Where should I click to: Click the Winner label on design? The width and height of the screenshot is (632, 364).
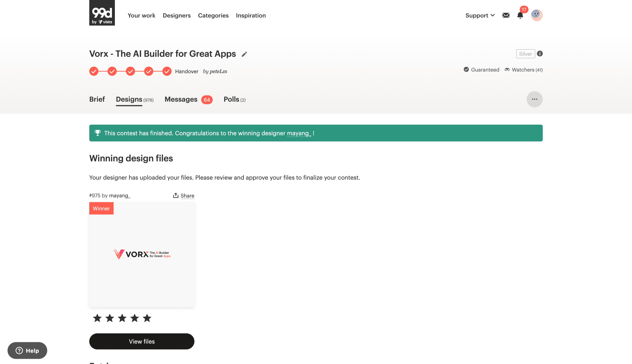point(101,208)
